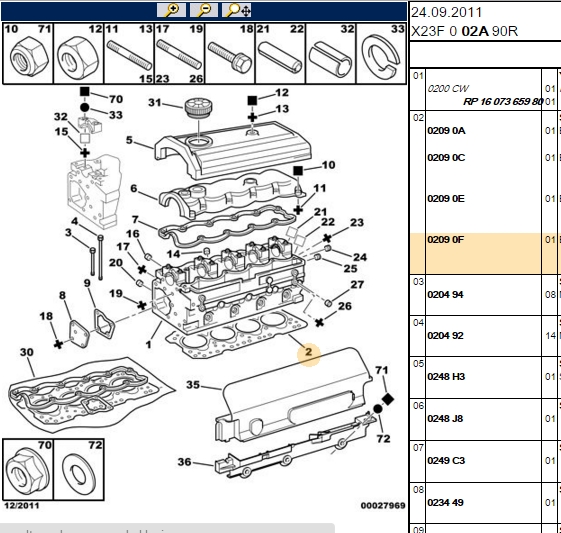This screenshot has height=533, width=561.
Task: Open part number 0248 H3
Action: point(446,376)
